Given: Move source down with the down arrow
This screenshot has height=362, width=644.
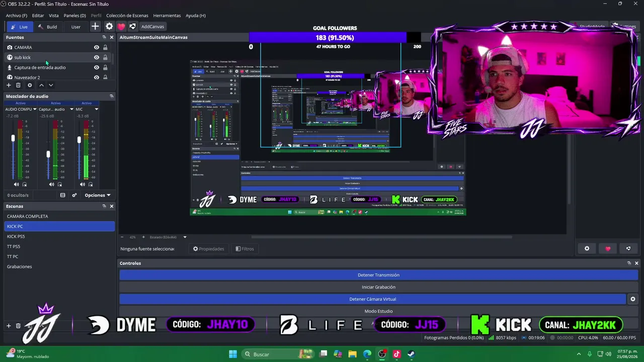Looking at the screenshot, I should (x=51, y=85).
